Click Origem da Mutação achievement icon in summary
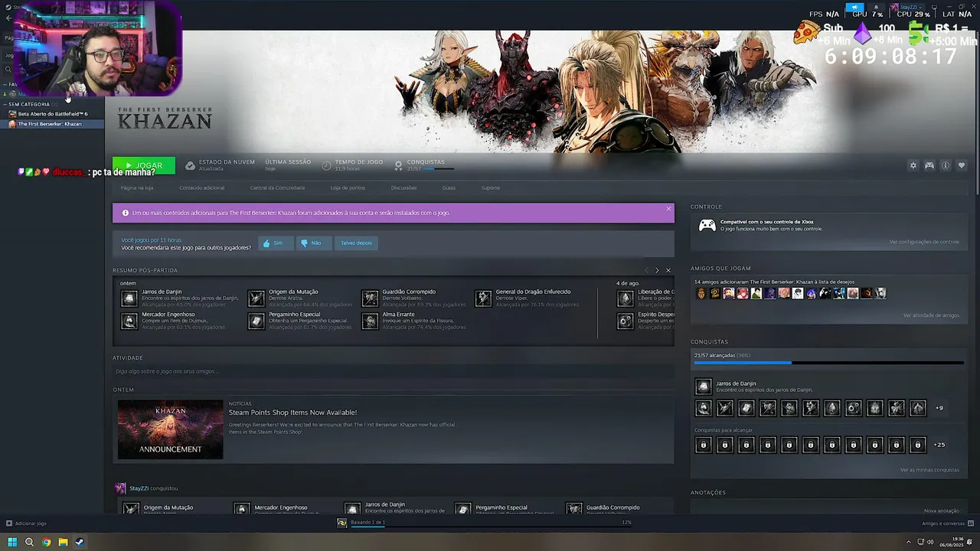 tap(256, 298)
